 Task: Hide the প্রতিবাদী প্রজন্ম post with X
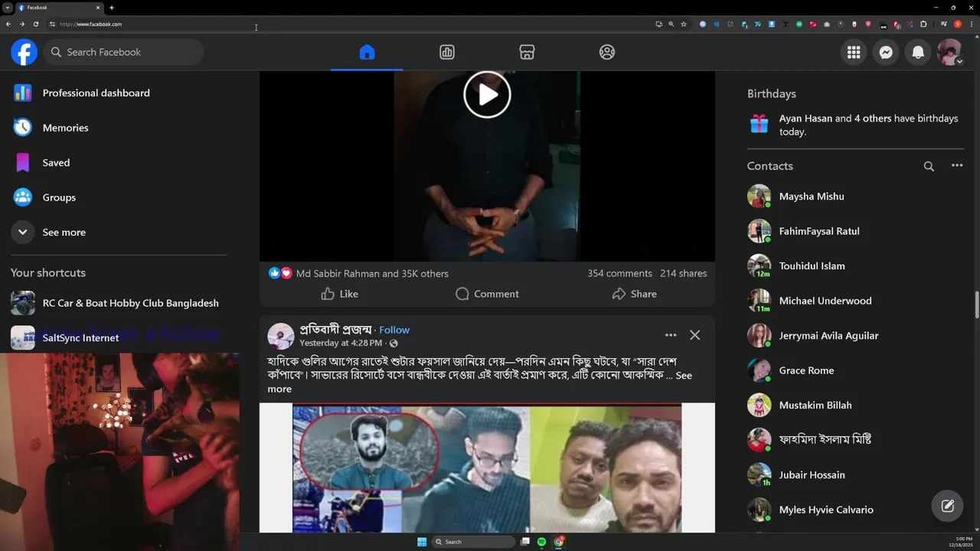694,335
